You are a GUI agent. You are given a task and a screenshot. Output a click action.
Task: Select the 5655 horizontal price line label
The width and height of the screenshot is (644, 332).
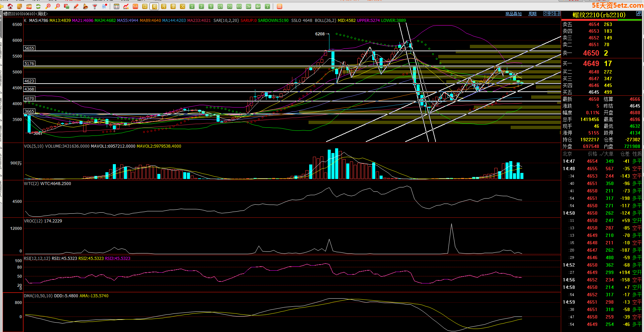tap(29, 48)
